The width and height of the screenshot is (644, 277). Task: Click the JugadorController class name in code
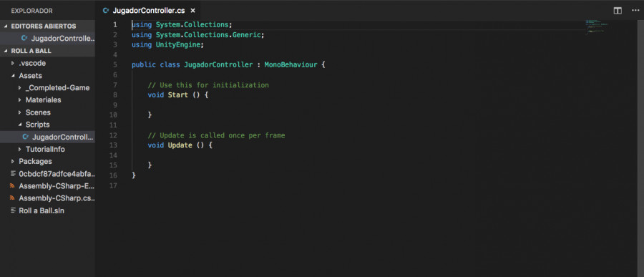(x=218, y=64)
